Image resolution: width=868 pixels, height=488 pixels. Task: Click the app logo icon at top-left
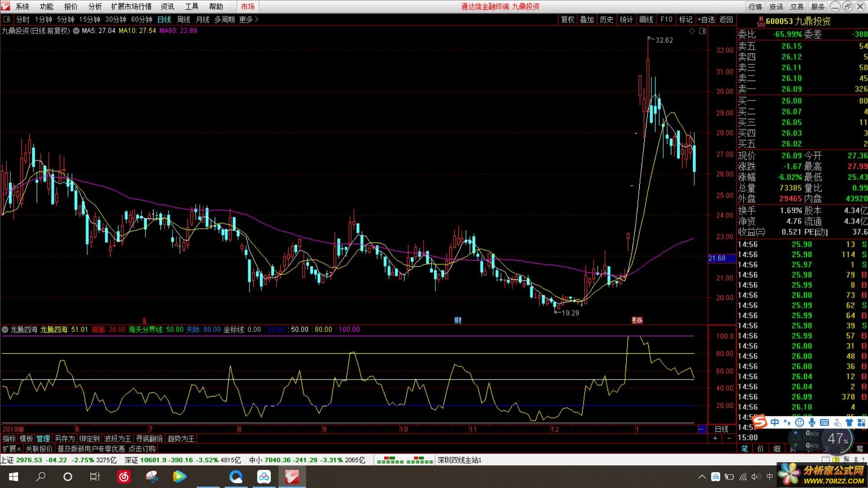click(5, 6)
